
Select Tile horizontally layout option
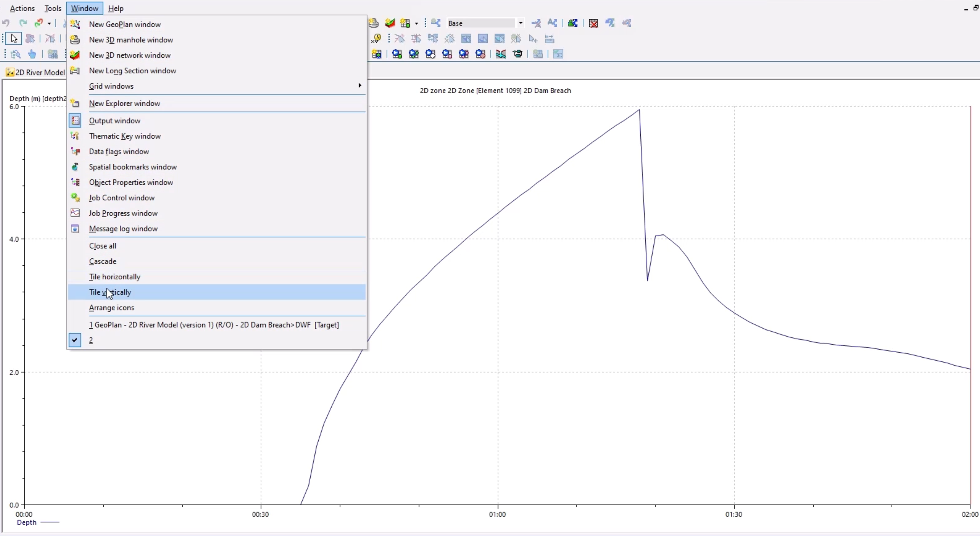(x=114, y=276)
